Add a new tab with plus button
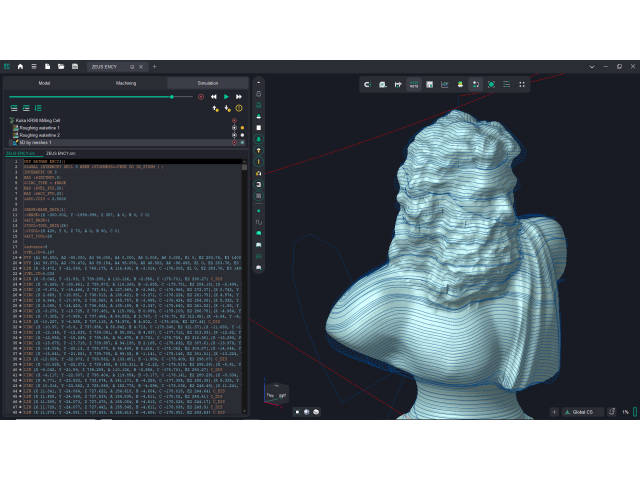This screenshot has width=640, height=480. pos(154,66)
